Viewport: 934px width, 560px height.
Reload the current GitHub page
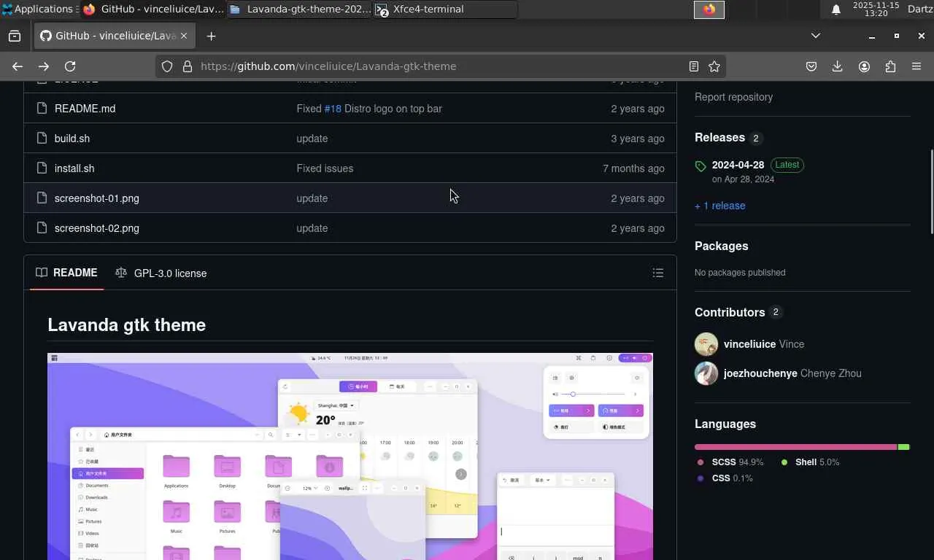click(70, 66)
